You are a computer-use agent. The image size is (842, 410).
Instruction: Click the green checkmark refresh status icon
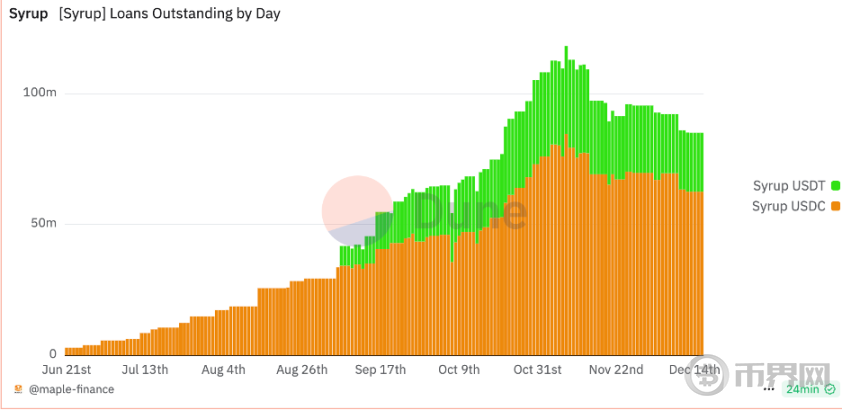830,389
